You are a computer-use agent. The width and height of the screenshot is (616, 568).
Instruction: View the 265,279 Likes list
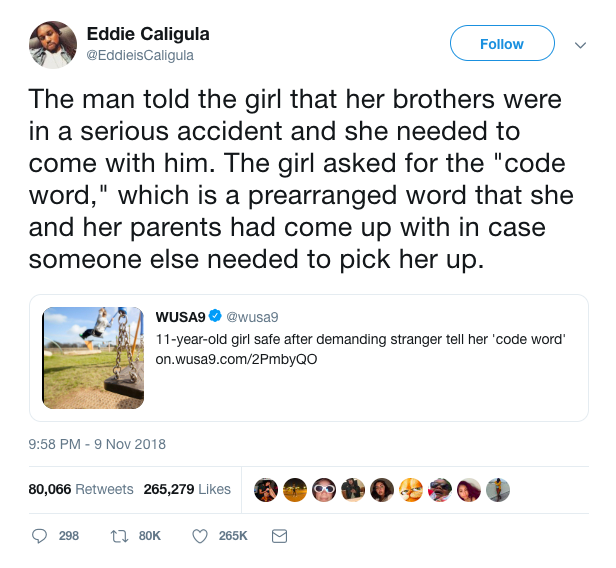187,489
